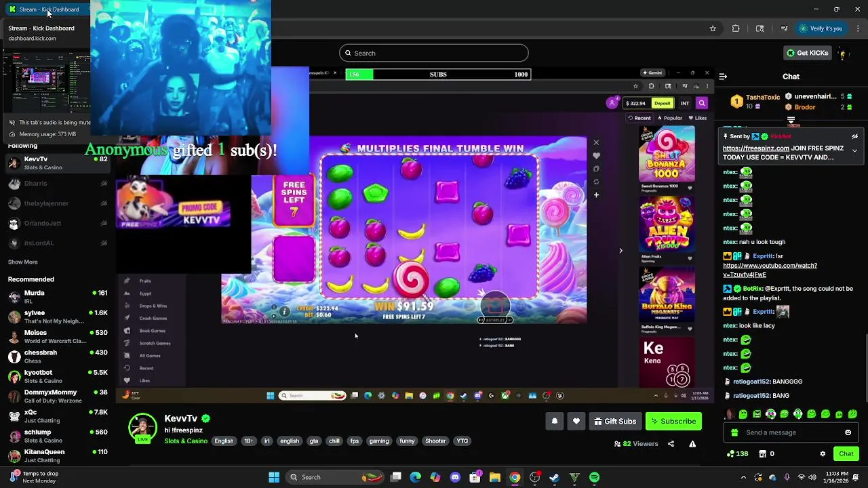
Task: Click the next arrow beside game list
Action: pos(620,251)
